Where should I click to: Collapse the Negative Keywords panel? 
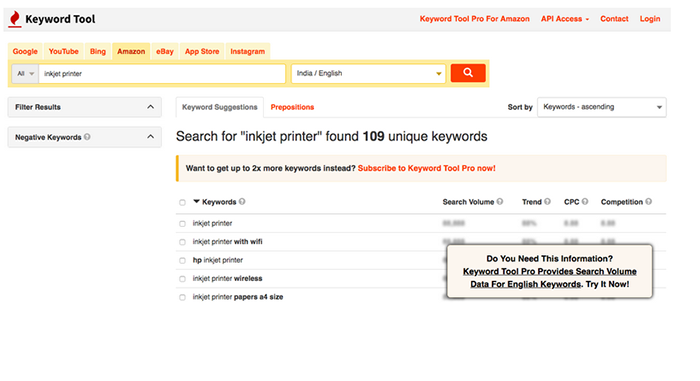[150, 137]
